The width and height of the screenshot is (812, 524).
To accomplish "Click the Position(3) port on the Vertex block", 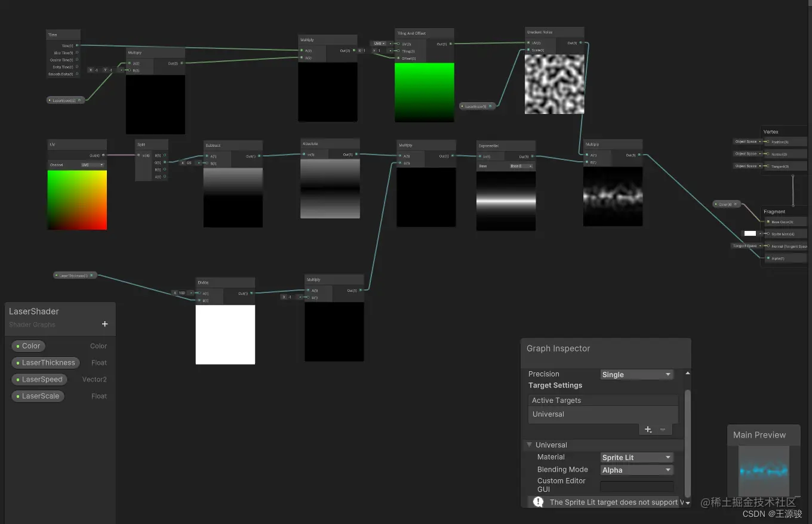I will 767,141.
